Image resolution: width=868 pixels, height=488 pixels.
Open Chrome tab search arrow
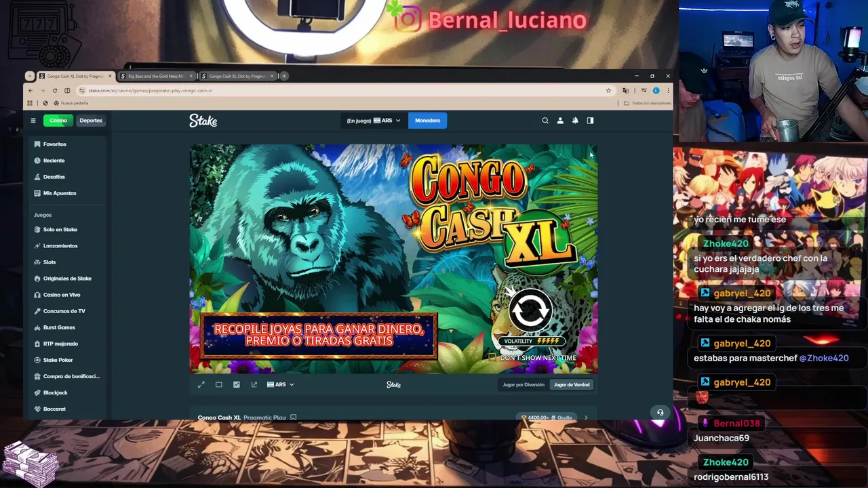tap(29, 76)
